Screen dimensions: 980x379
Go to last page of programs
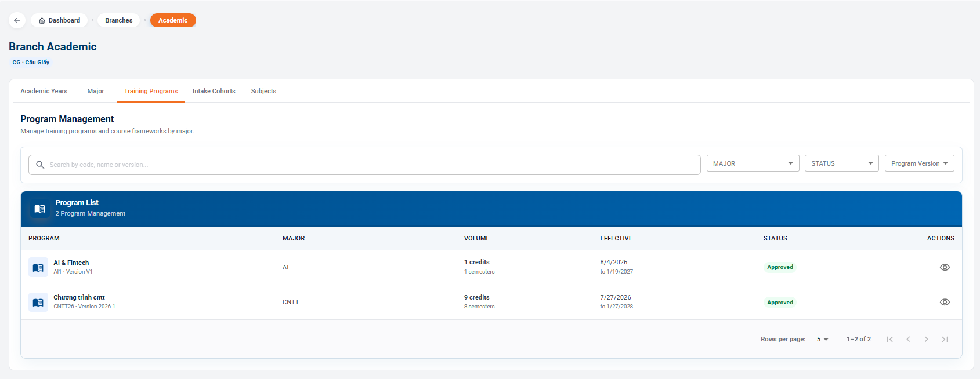945,339
